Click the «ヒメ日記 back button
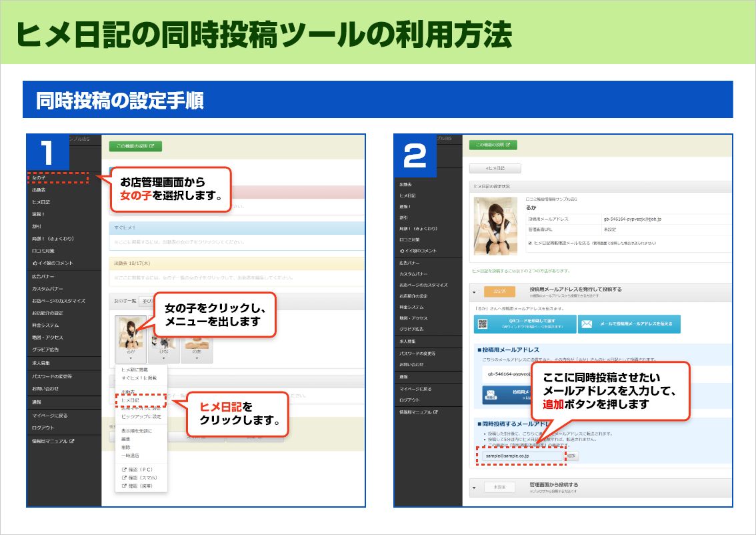This screenshot has width=756, height=535. click(x=495, y=168)
